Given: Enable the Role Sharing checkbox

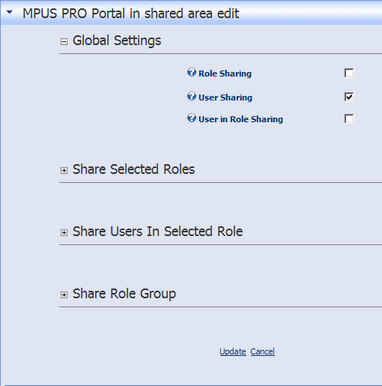Looking at the screenshot, I should coord(349,73).
